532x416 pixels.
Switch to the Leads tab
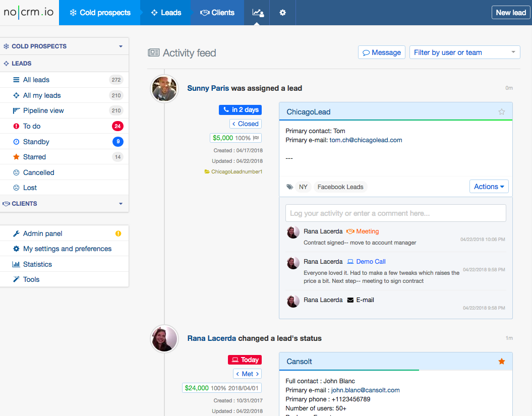pos(166,13)
